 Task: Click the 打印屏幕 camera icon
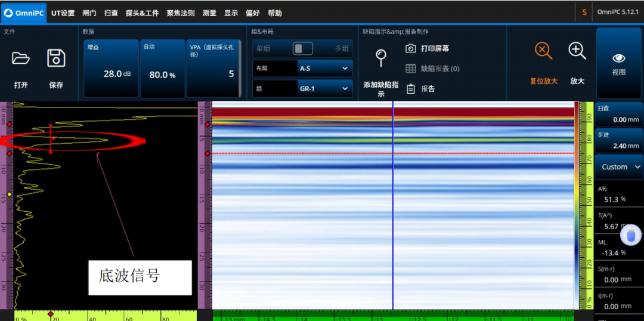click(411, 48)
